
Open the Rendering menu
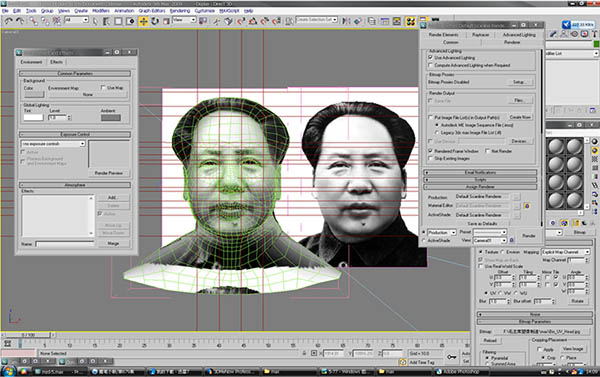click(x=179, y=11)
